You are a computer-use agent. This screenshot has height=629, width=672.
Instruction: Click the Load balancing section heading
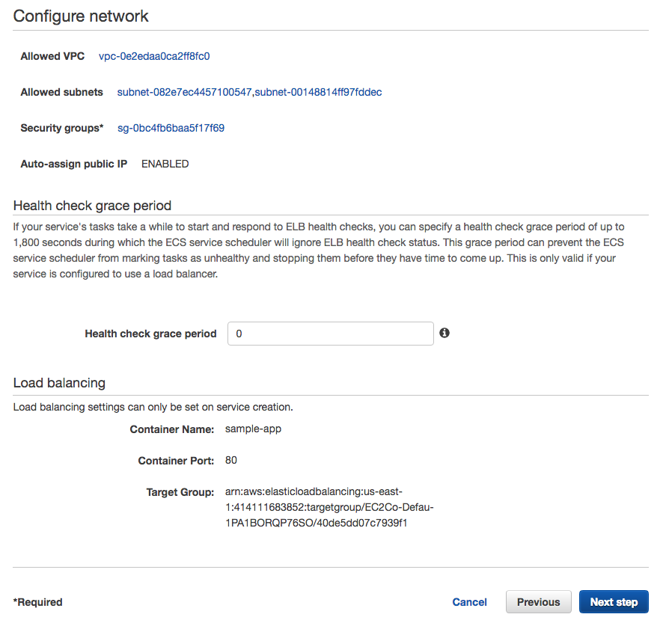[59, 383]
